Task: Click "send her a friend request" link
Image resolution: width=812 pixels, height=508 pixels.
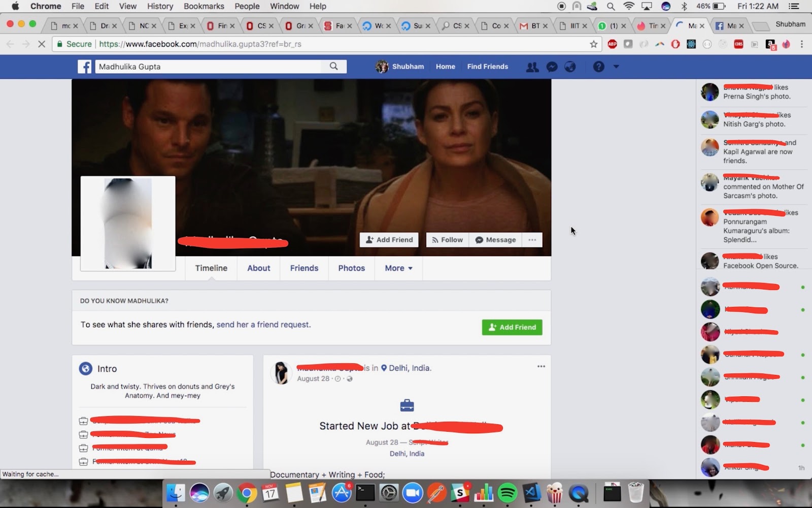Action: click(263, 325)
